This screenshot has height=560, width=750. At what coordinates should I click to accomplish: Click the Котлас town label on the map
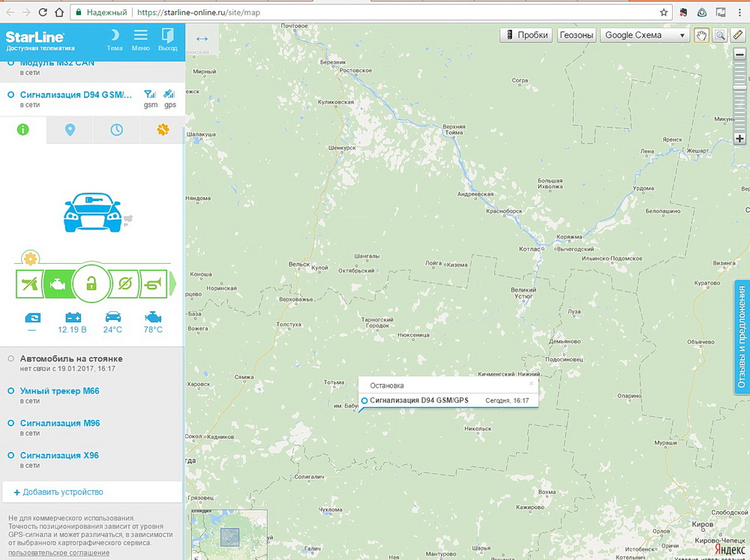coord(529,249)
